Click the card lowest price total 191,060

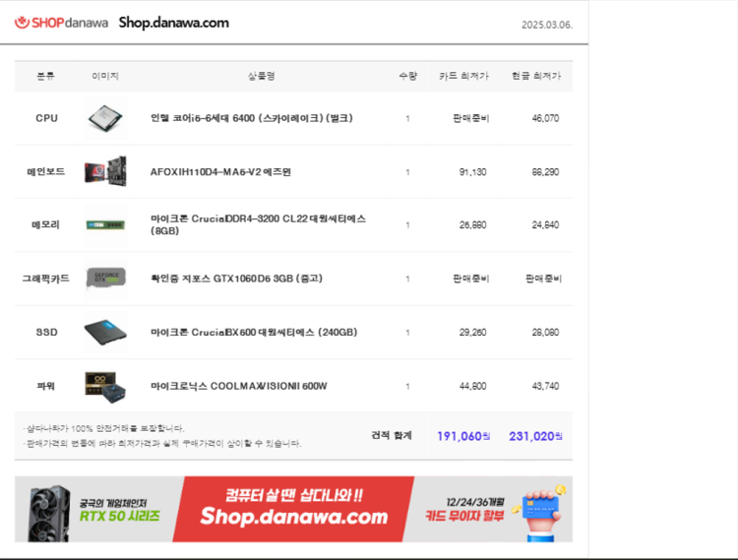tap(463, 436)
